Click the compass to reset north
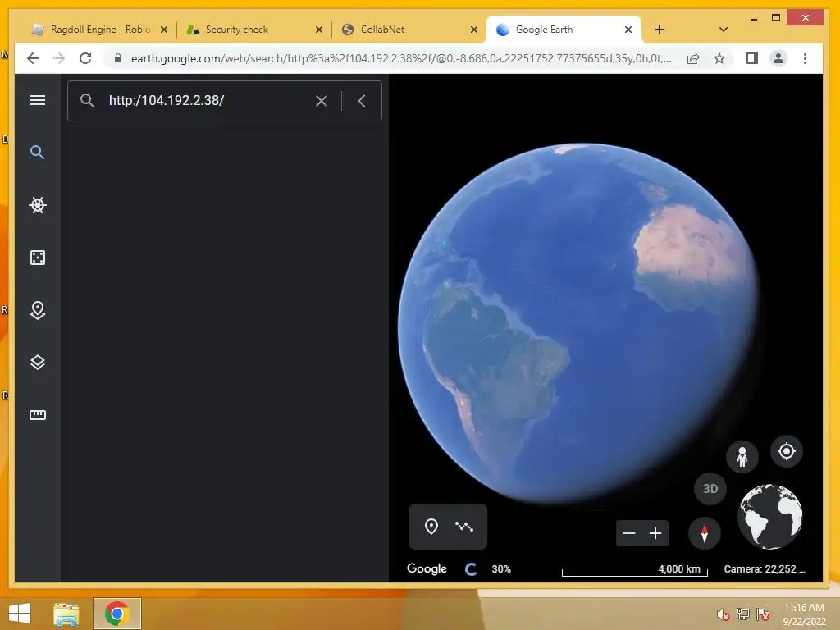 tap(705, 533)
